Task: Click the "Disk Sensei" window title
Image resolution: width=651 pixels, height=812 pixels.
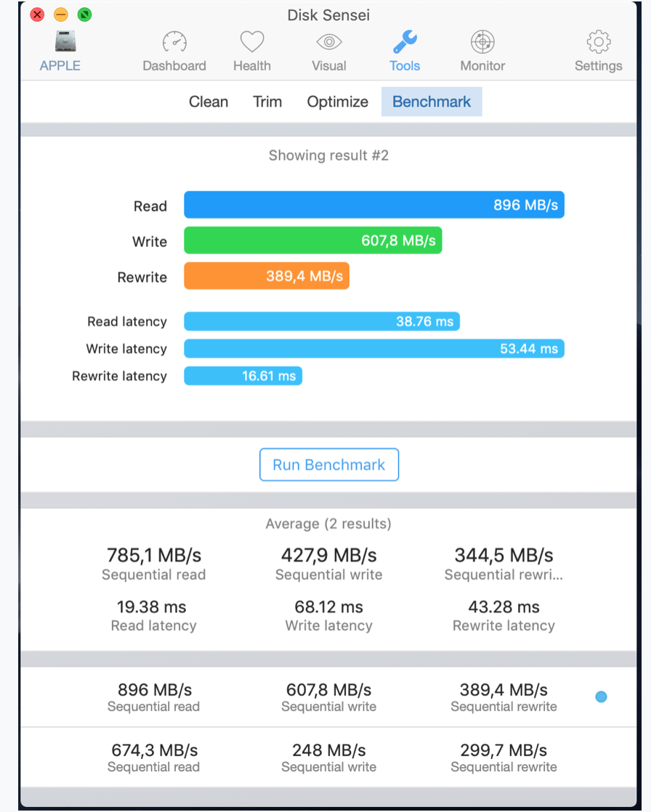Action: 328,15
